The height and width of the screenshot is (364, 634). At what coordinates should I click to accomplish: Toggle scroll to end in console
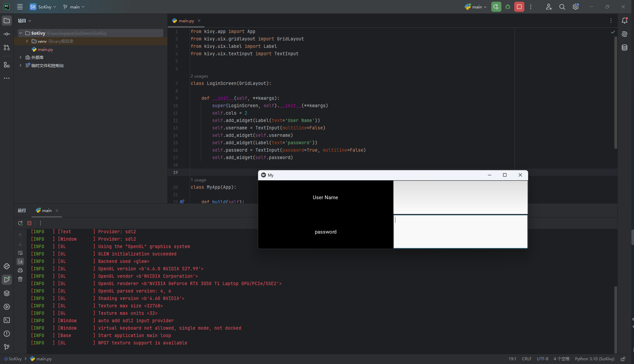20,262
